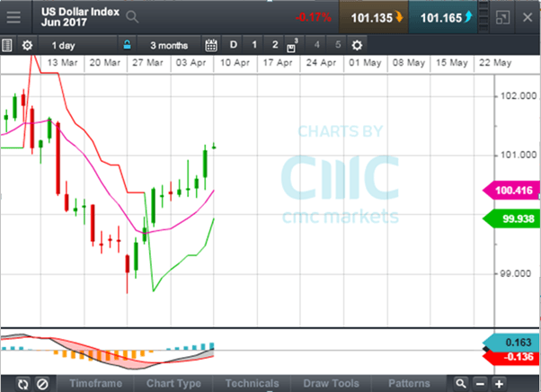Open chart settings gear on left
The width and height of the screenshot is (541, 392).
click(27, 45)
